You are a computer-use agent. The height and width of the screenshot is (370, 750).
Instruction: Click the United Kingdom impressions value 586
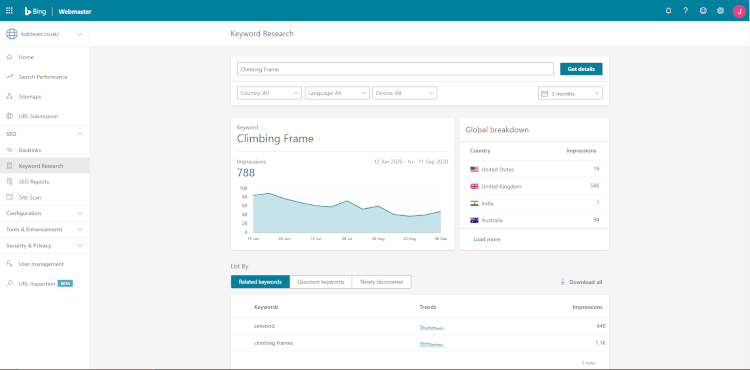click(595, 186)
